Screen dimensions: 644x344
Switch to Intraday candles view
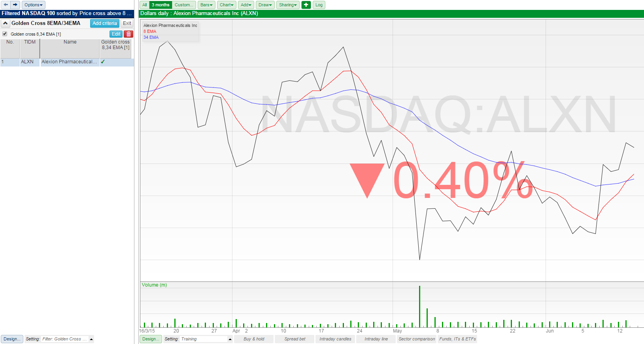pyautogui.click(x=335, y=339)
